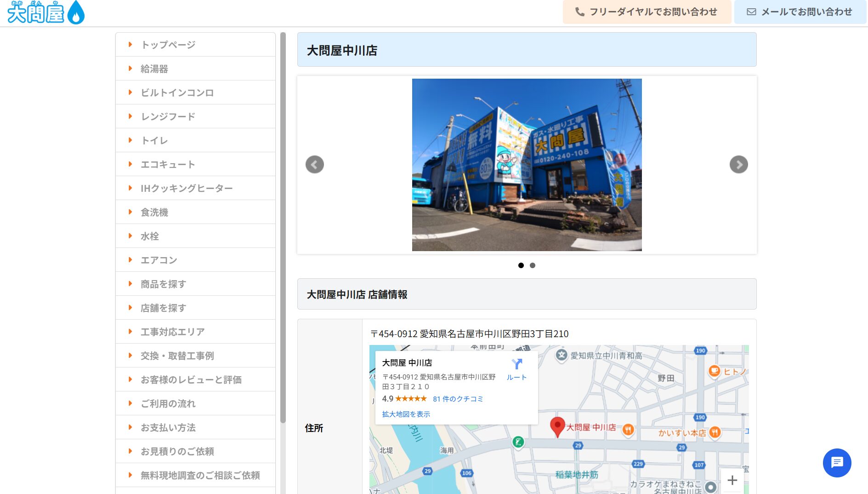
Task: Open 無料現地調査のご相談ご依頼 link
Action: click(195, 475)
